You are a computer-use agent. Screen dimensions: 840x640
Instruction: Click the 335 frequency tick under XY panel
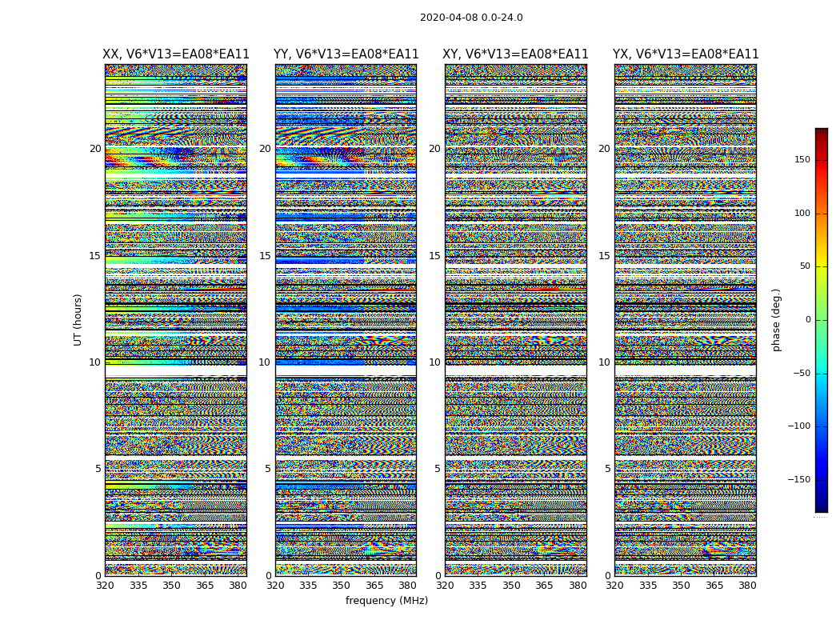click(478, 586)
